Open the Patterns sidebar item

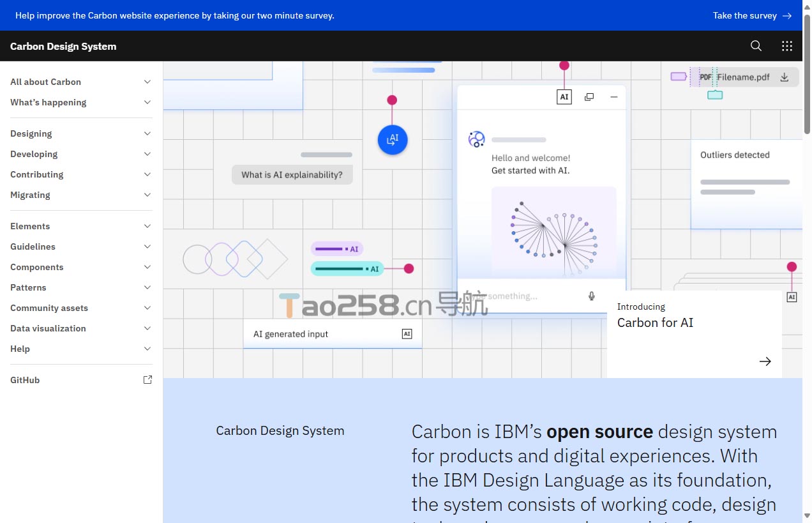click(x=81, y=287)
